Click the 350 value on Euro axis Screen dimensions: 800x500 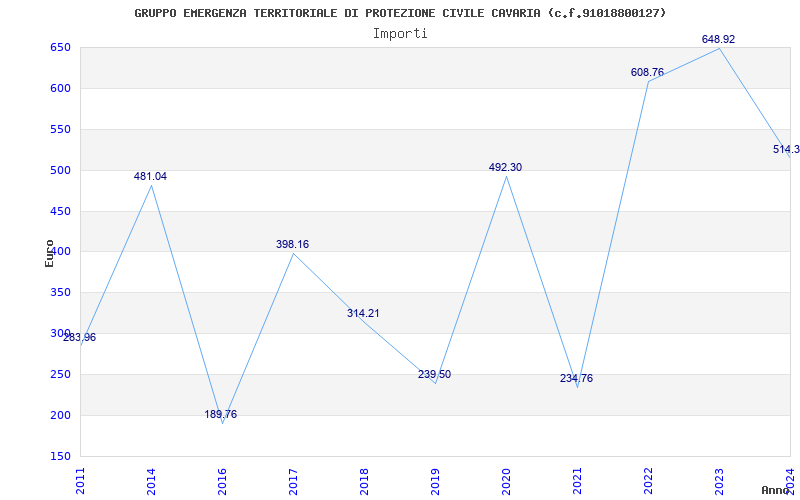click(x=60, y=293)
